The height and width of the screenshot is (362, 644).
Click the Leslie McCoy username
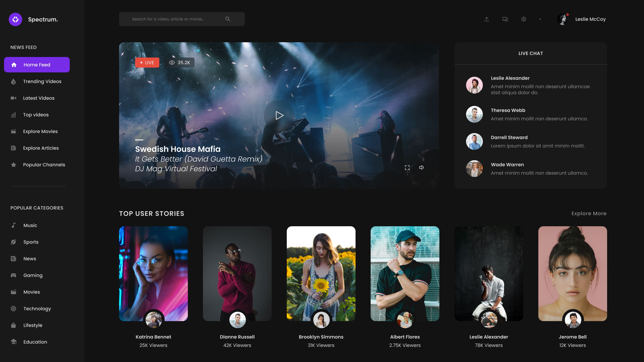coord(591,19)
